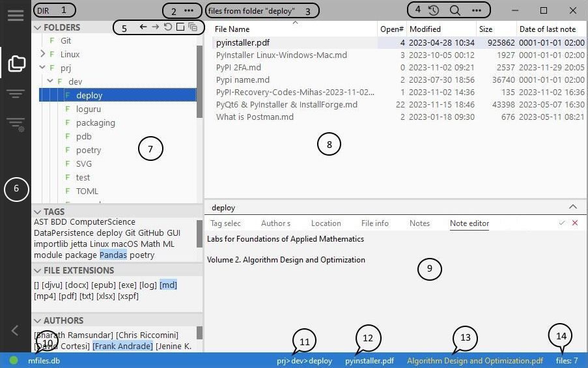
Task: Accept note edit with the check mark
Action: (x=562, y=223)
